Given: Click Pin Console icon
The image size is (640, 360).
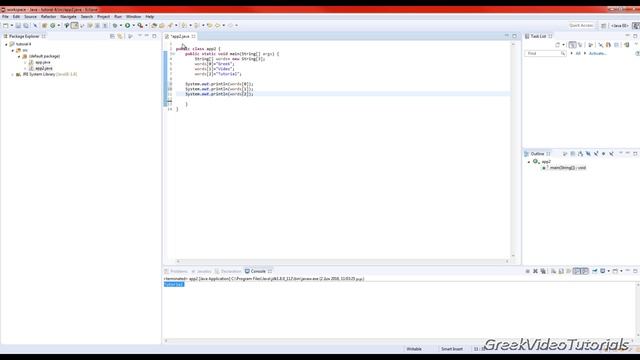Looking at the screenshot, I should click(x=595, y=271).
